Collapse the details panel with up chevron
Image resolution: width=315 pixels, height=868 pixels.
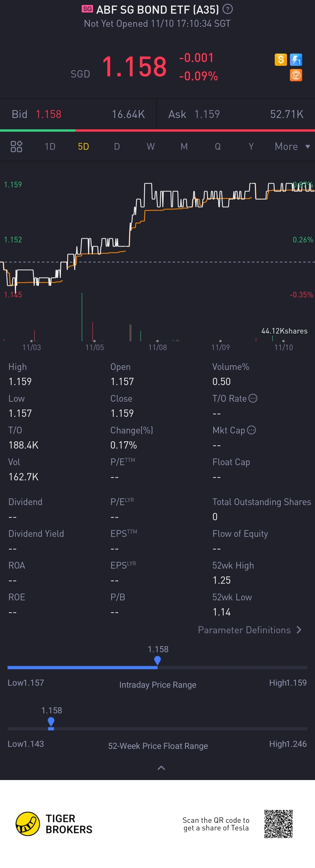pyautogui.click(x=161, y=768)
